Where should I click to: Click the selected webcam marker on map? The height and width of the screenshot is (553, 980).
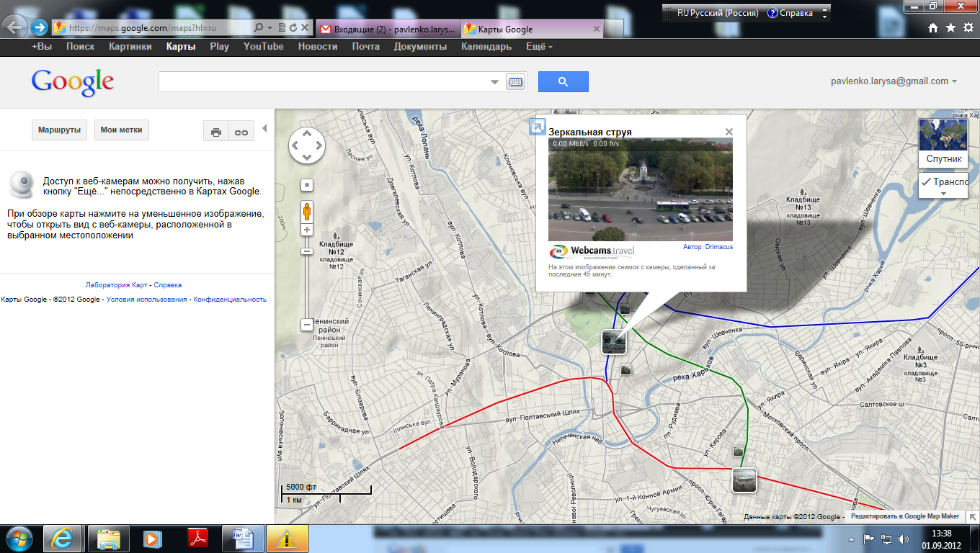coord(613,341)
